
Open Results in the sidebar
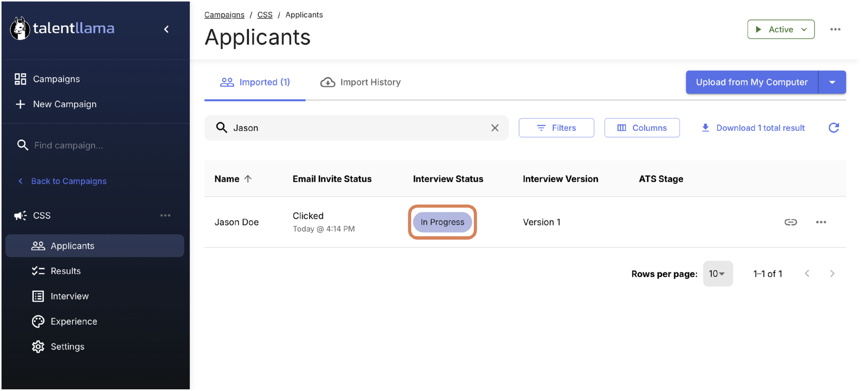click(x=66, y=271)
